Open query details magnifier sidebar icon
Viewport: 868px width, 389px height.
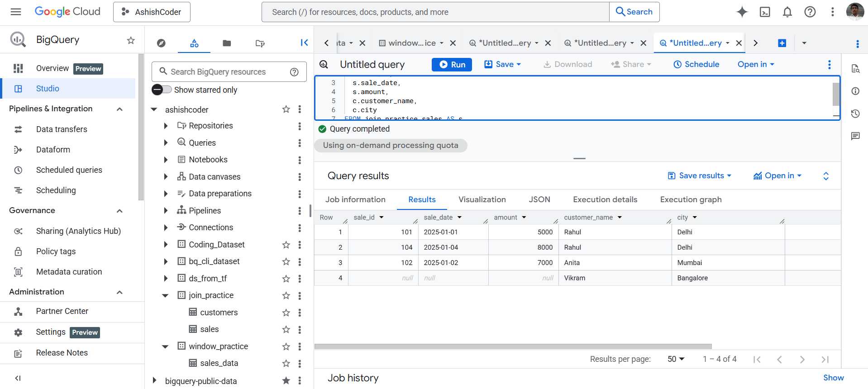[855, 69]
